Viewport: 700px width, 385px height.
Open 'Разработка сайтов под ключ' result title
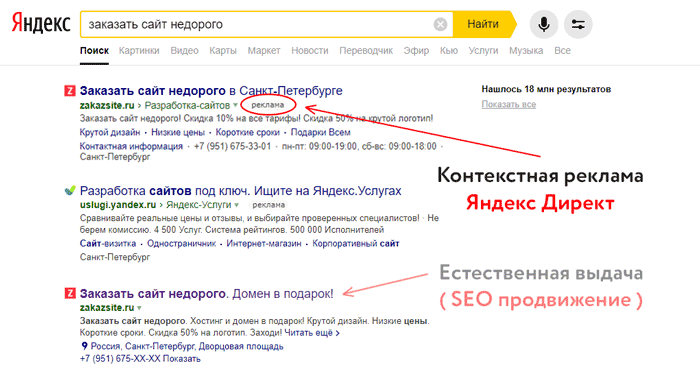241,191
